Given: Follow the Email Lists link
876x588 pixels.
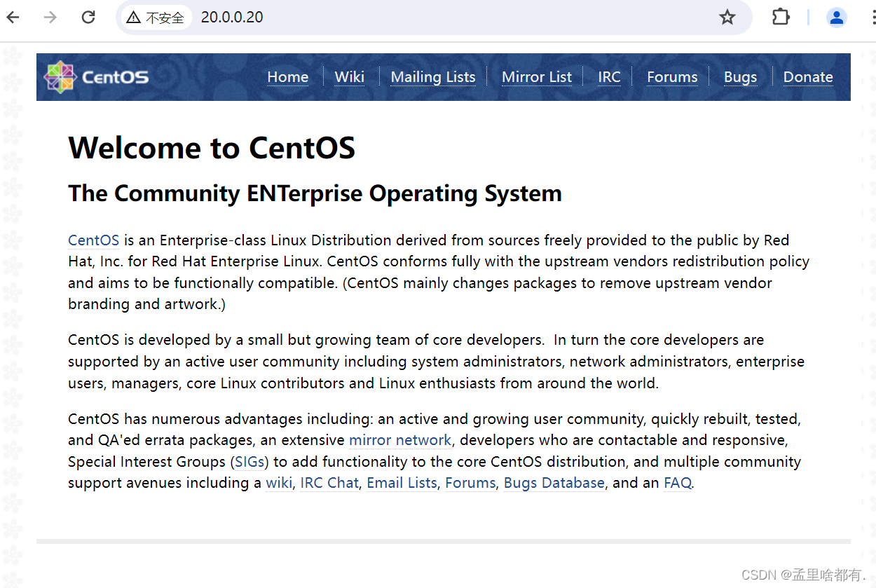Looking at the screenshot, I should tap(402, 483).
